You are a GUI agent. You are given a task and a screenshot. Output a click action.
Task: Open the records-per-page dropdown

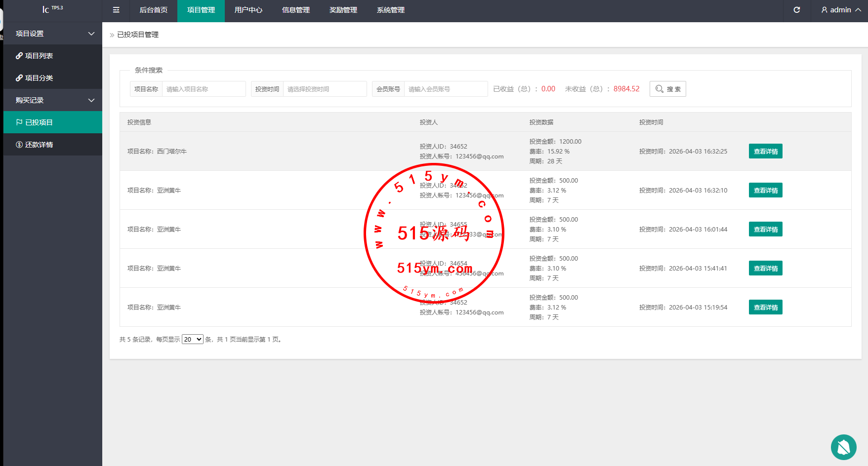coord(192,340)
